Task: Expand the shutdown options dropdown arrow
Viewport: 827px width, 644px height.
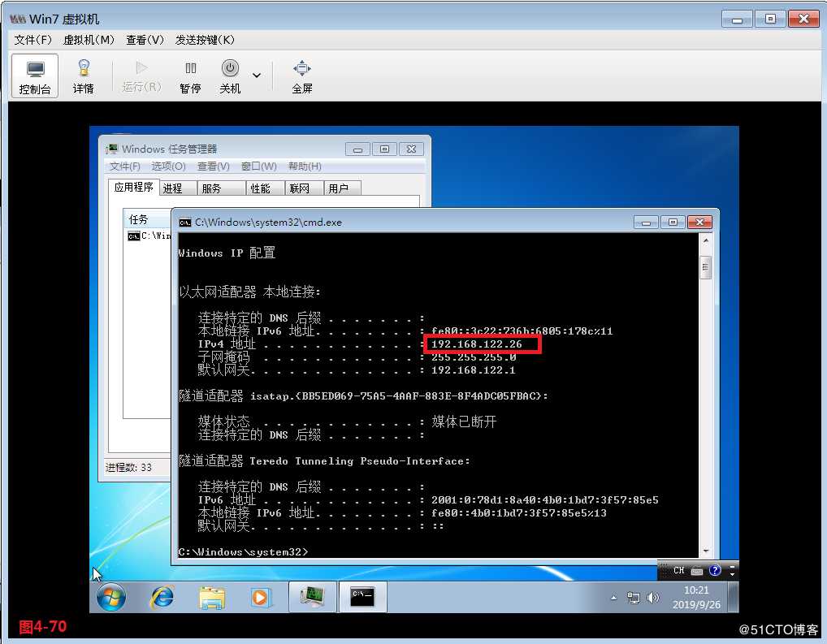Action: (x=257, y=76)
